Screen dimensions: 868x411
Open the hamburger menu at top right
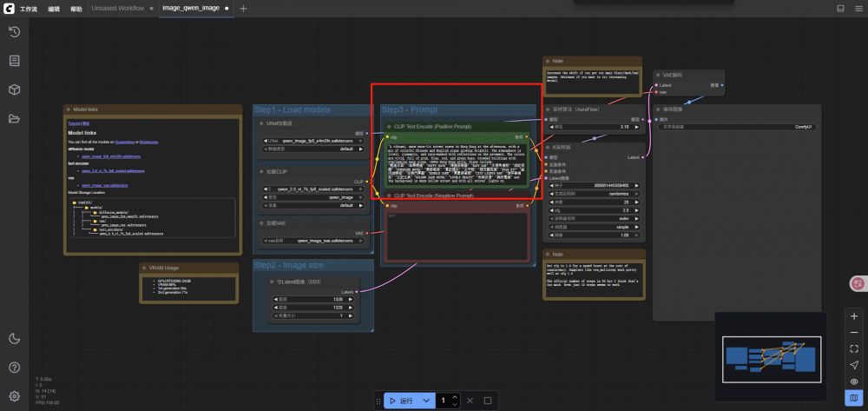point(858,9)
